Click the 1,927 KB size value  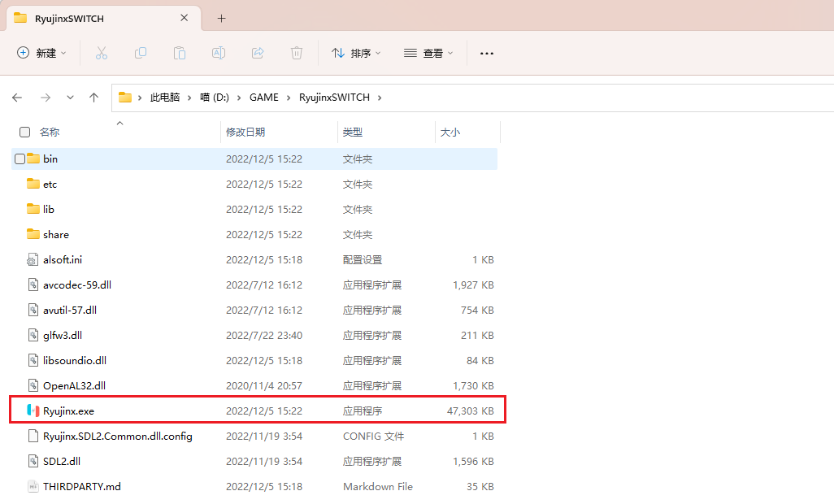pos(473,285)
